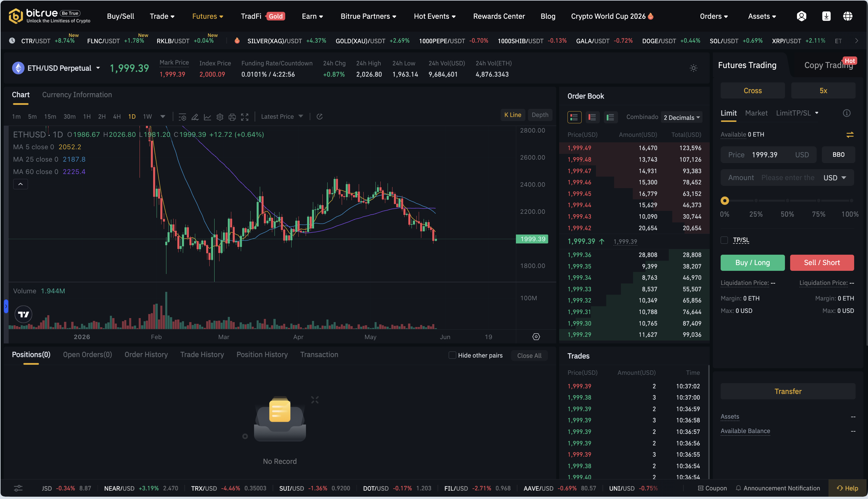
Task: Open ETH/USD Perpetual pair selector
Action: (63, 68)
